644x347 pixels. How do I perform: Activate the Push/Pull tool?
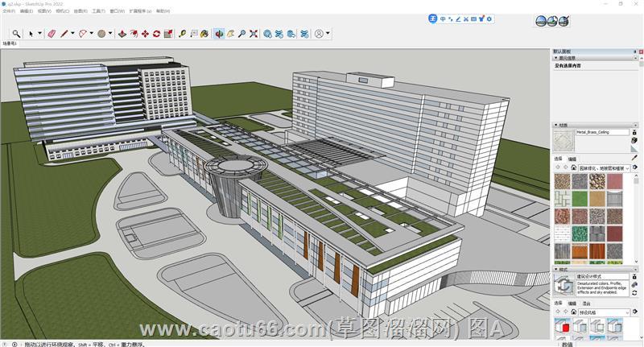pos(122,34)
